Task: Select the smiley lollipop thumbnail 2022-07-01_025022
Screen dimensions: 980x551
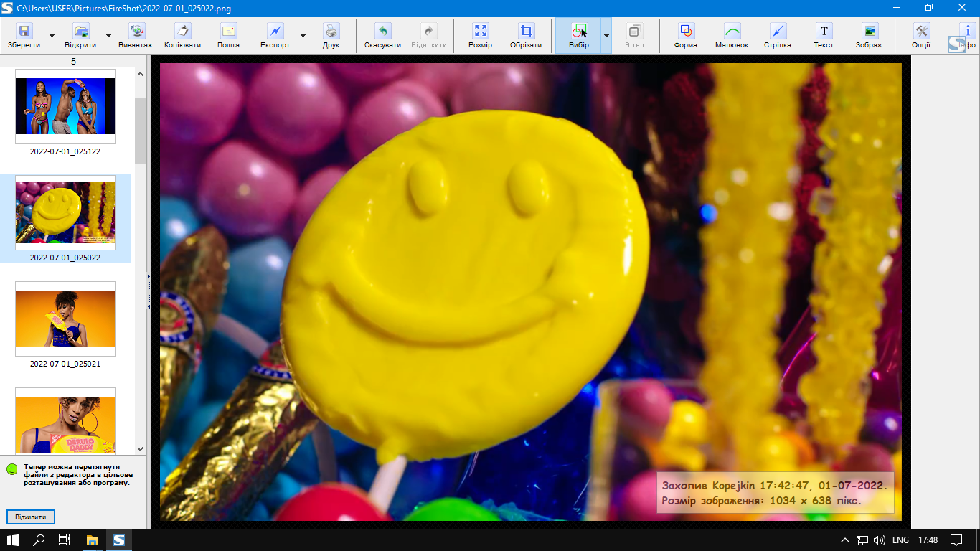Action: (x=65, y=212)
